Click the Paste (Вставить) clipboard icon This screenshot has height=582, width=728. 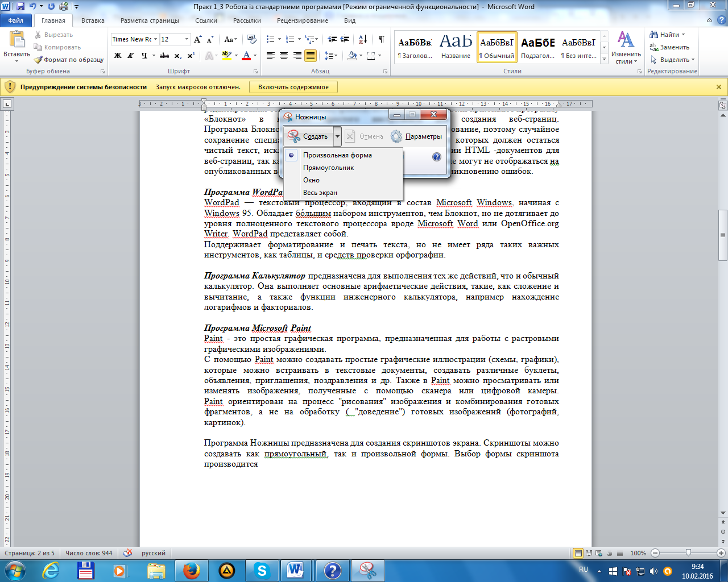click(x=16, y=40)
